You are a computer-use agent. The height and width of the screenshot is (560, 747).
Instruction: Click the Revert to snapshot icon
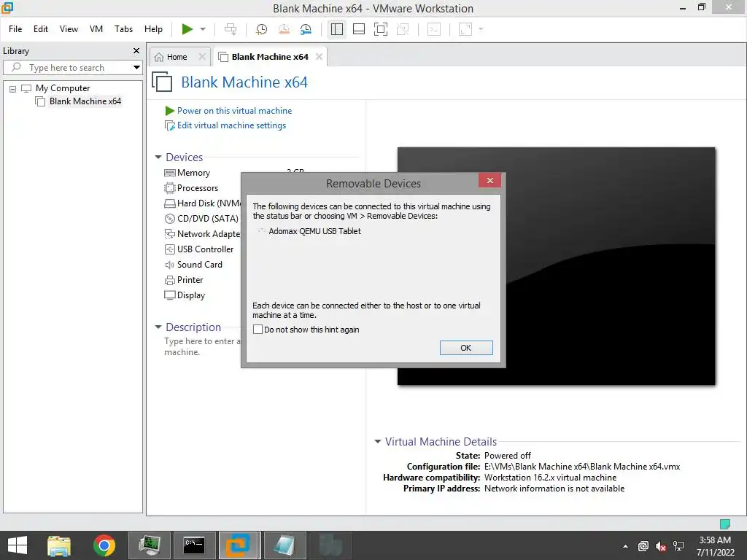coord(284,29)
